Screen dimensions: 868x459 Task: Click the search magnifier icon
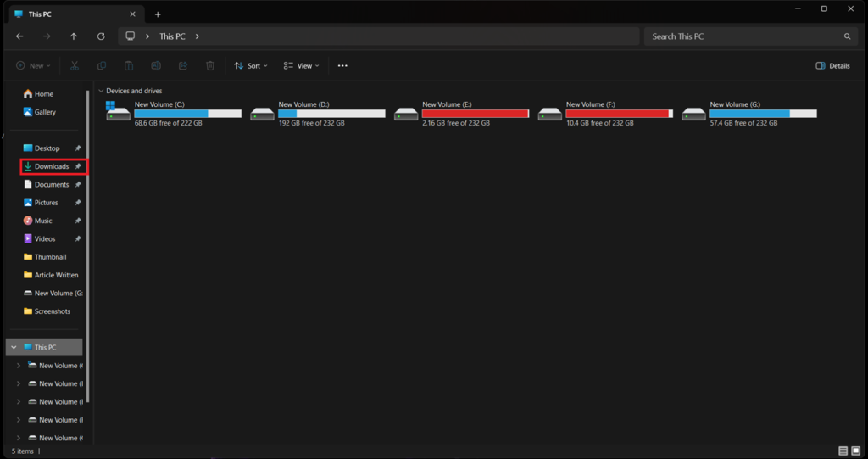[847, 36]
